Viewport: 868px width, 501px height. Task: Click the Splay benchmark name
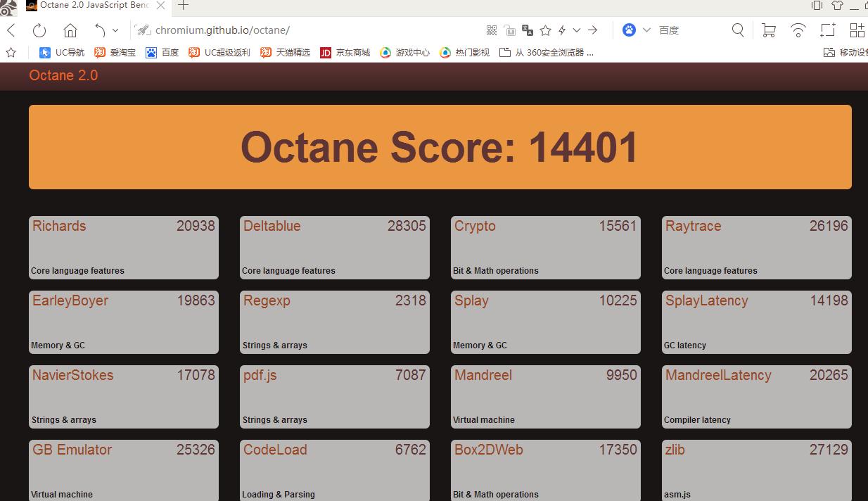tap(471, 301)
